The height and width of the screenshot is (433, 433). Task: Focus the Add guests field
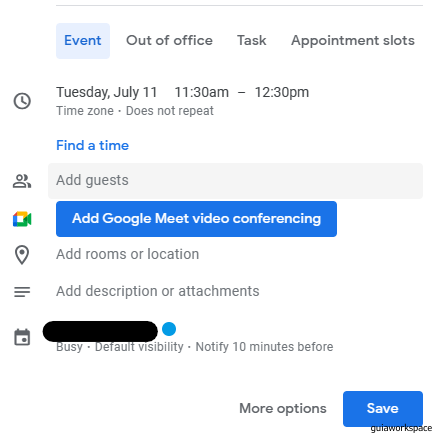pos(235,181)
